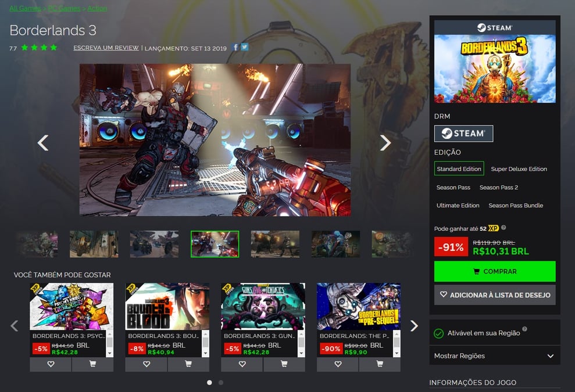Viewport: 575px width, 392px height.
Task: Click Borderlands 3 Steam cover art
Action: [495, 69]
